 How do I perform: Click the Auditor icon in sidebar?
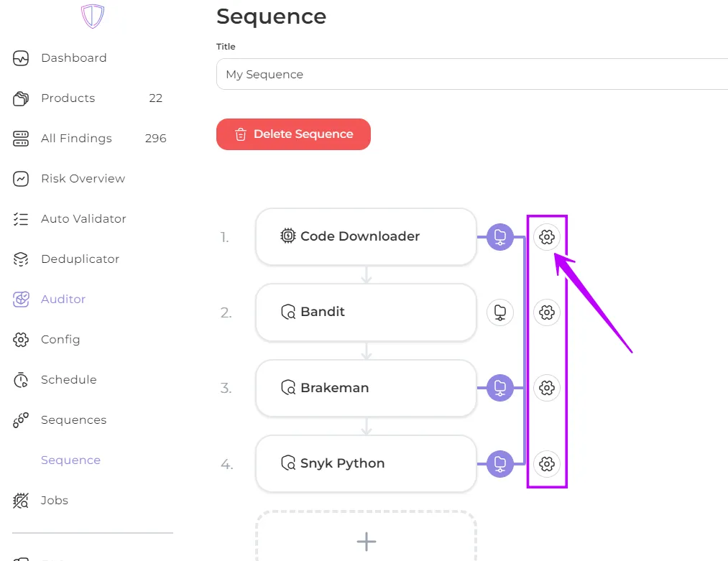coord(21,300)
